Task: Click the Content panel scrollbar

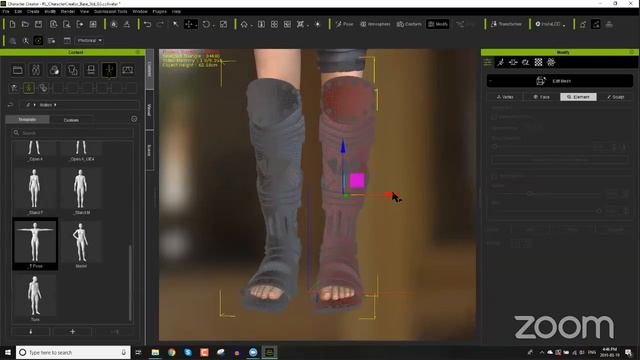Action: pos(130,282)
